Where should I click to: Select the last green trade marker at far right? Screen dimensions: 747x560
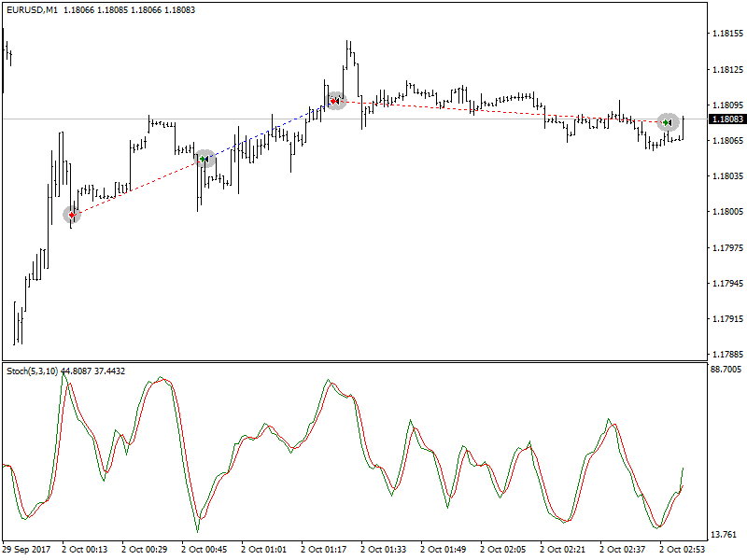[667, 122]
